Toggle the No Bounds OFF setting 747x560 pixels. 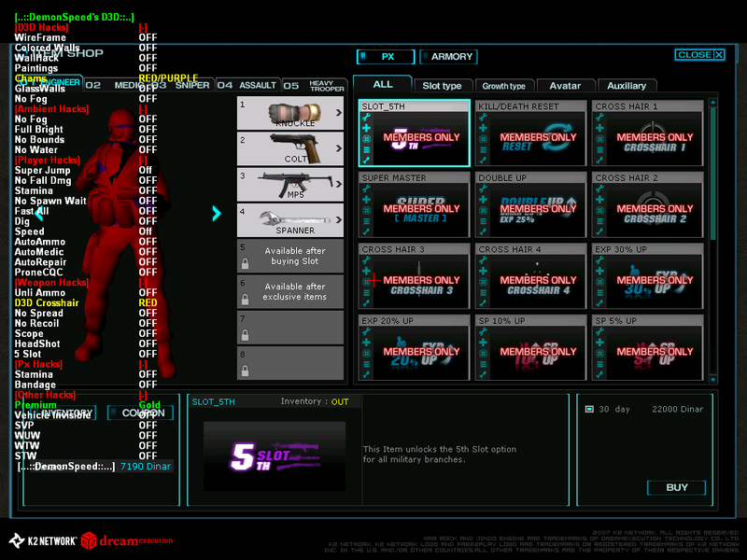(x=148, y=139)
